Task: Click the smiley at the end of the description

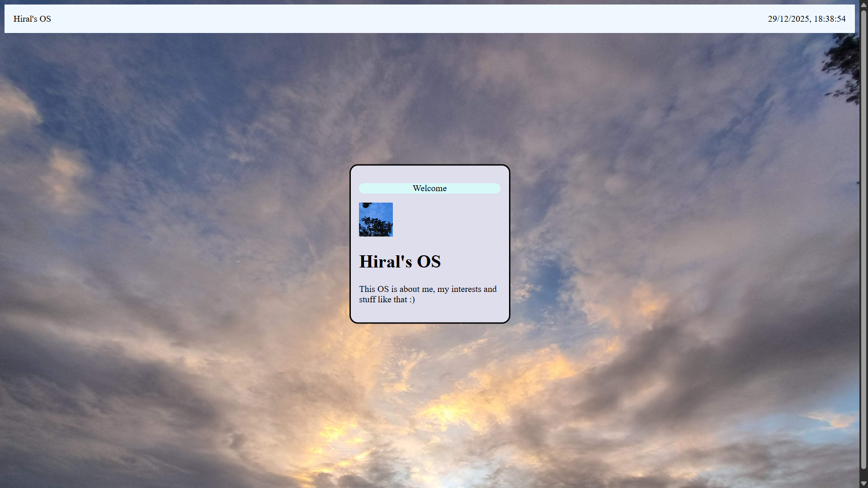Action: [x=412, y=300]
